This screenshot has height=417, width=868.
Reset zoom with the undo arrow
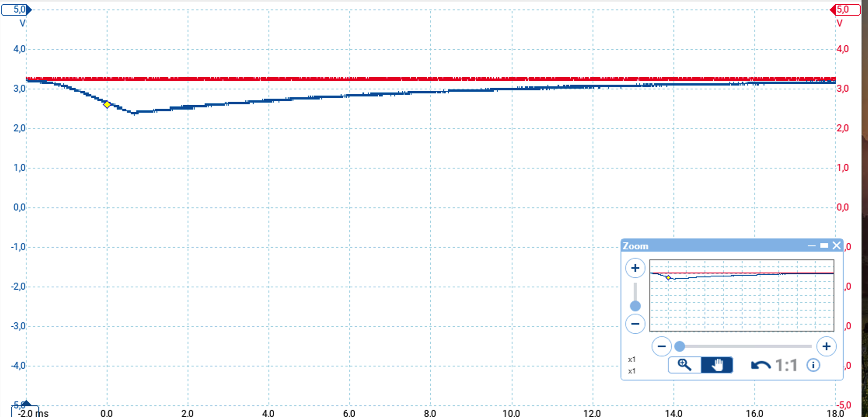tap(760, 365)
